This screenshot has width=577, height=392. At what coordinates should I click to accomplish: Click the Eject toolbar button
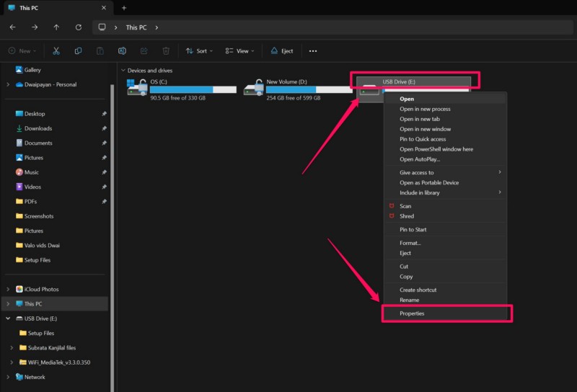pyautogui.click(x=282, y=51)
